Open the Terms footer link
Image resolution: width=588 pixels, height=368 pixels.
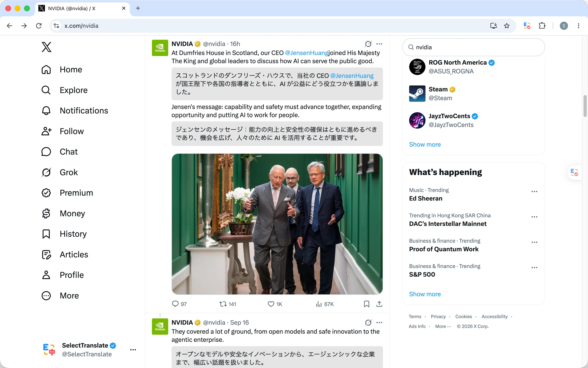415,316
